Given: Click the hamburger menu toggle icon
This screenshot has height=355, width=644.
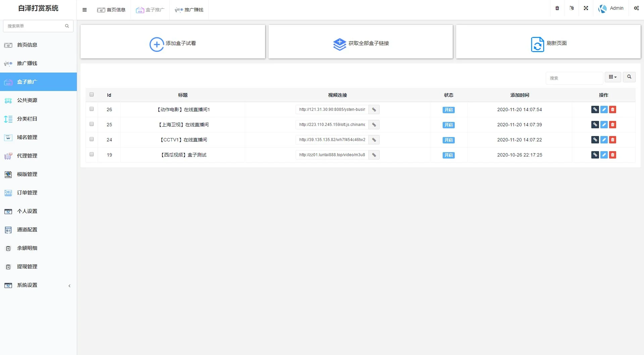Looking at the screenshot, I should point(85,10).
